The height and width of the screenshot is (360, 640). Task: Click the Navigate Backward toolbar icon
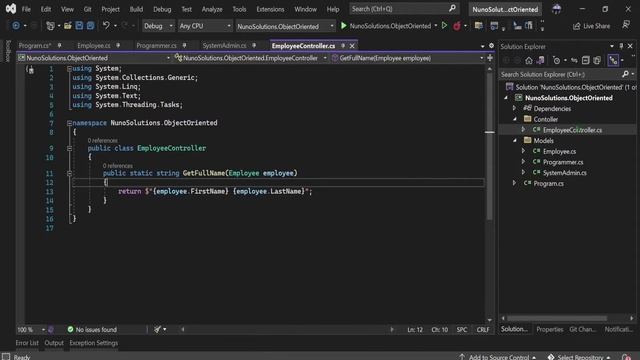click(x=16, y=26)
